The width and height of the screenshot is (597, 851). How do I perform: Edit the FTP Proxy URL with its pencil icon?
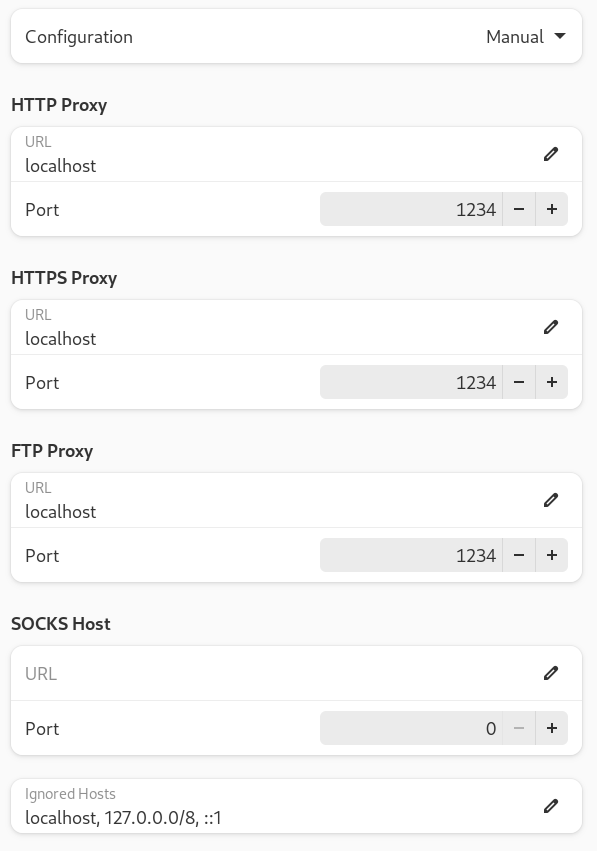(551, 500)
